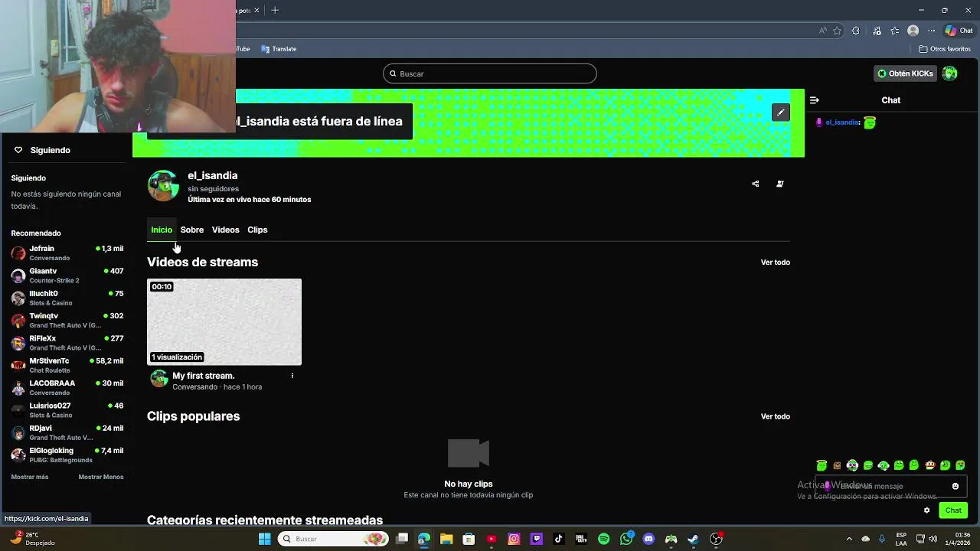Open recommended channel Illuchit0
The height and width of the screenshot is (551, 980).
pyautogui.click(x=67, y=298)
